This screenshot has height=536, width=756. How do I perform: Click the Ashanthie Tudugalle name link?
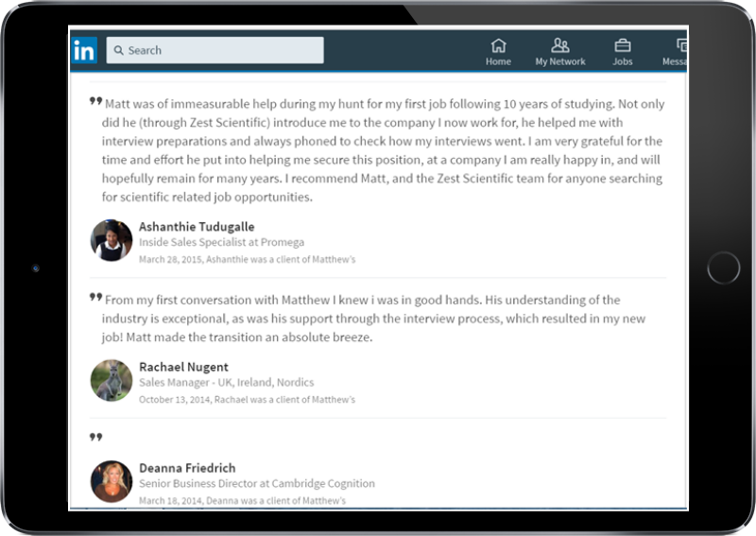[197, 227]
